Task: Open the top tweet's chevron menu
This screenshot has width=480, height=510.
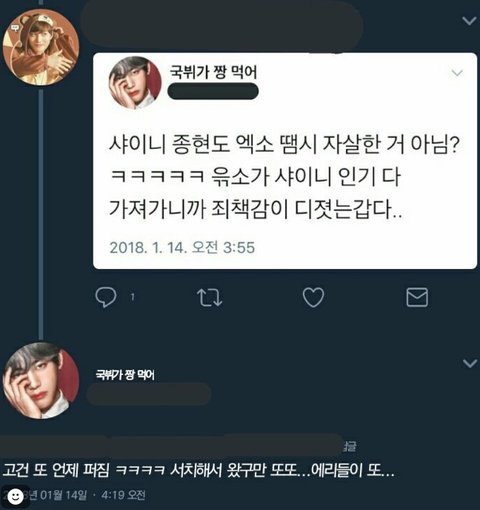Action: (470, 21)
